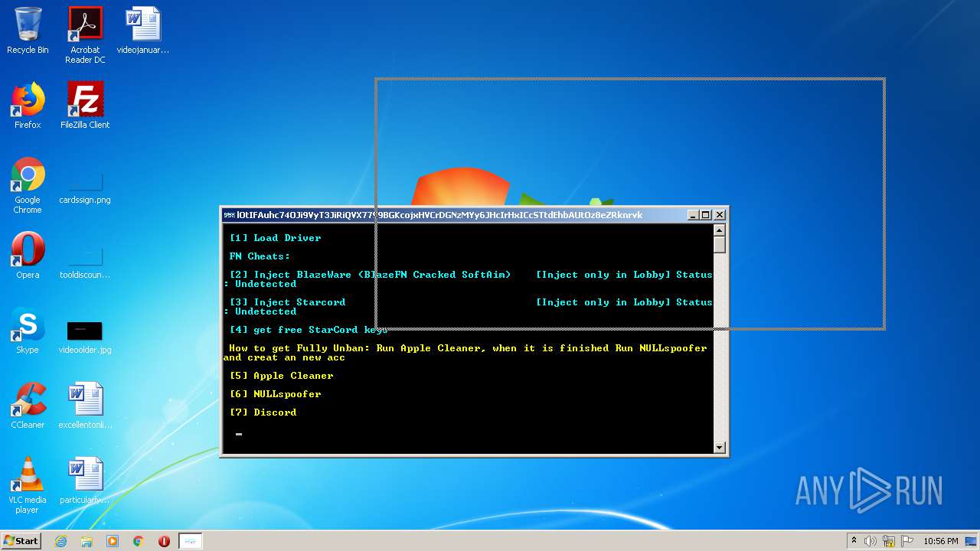The height and width of the screenshot is (551, 980).
Task: Select the particularlyw... Word document
Action: 85,481
